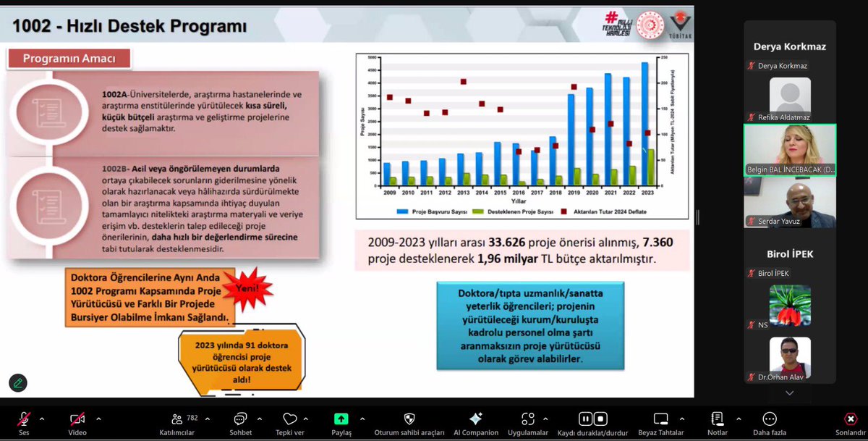Select Serdar Yavuz video tile
Viewport: 868px width, 441px height.
tap(790, 202)
